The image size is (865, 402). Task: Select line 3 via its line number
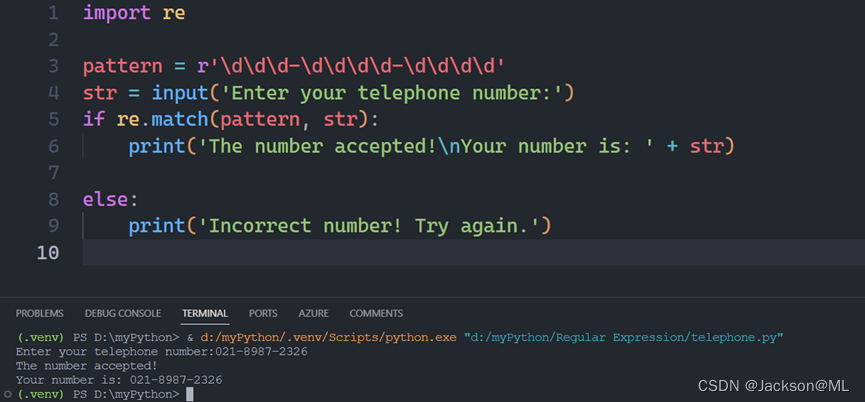coord(52,67)
